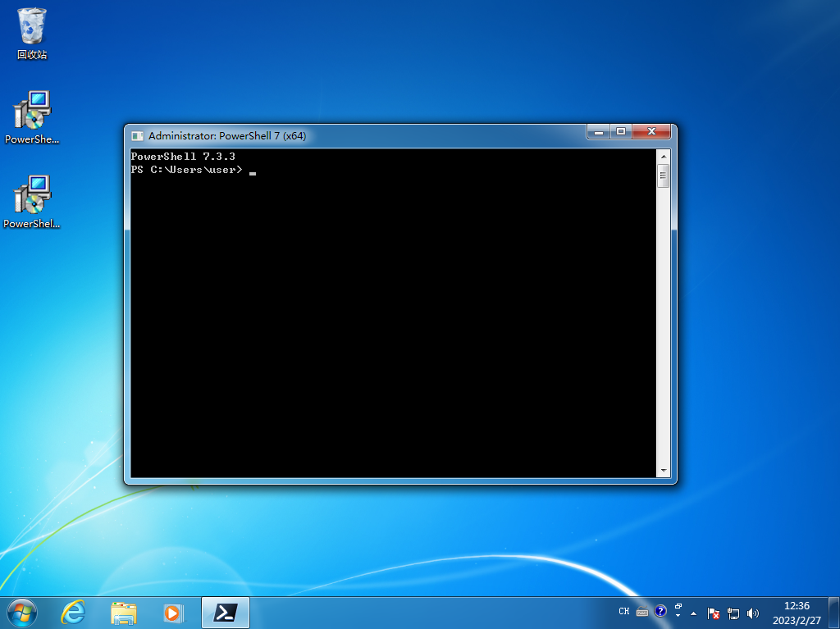Image resolution: width=840 pixels, height=629 pixels.
Task: Click the PowerShell 7.3.3 version line
Action: click(183, 157)
